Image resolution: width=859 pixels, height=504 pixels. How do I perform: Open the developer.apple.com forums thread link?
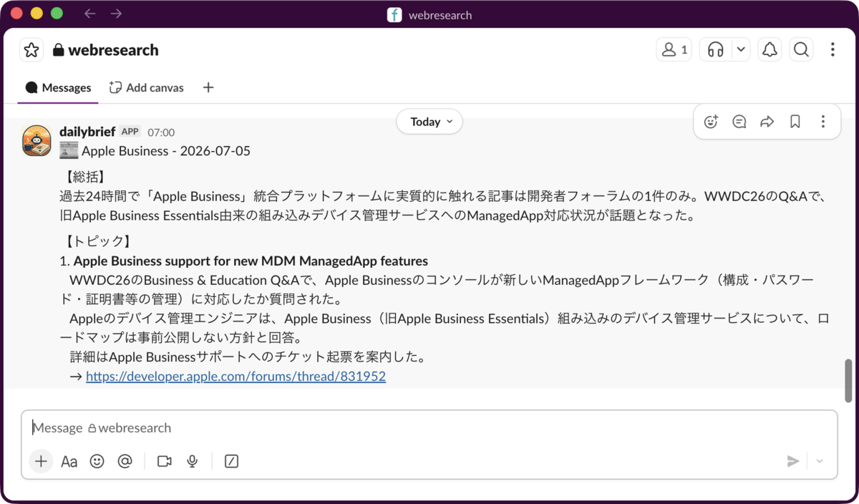coord(236,376)
